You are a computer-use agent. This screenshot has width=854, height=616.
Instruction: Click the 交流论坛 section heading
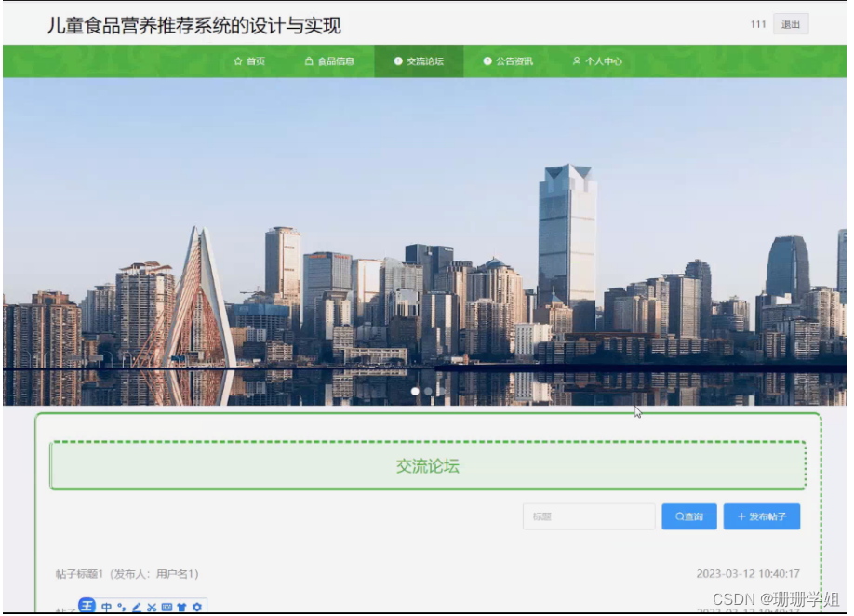click(x=428, y=466)
